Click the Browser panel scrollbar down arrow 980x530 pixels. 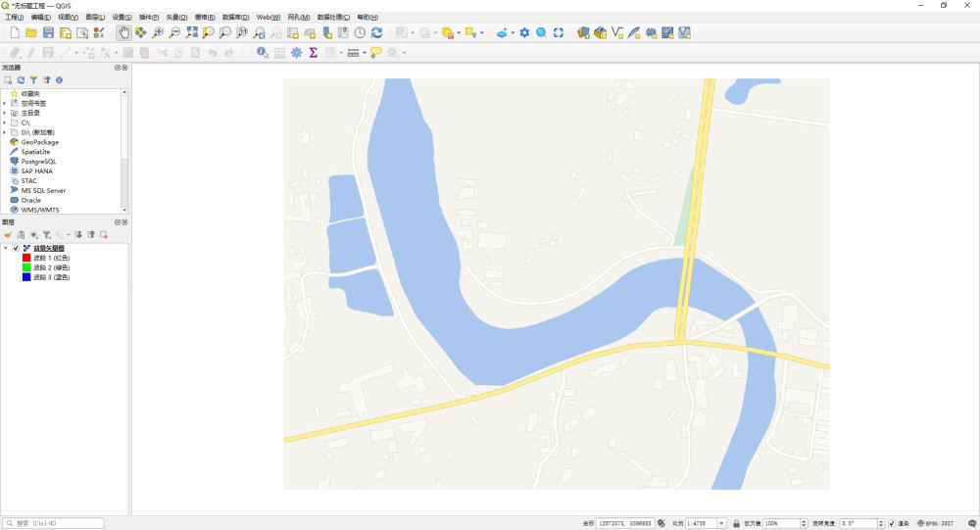coord(124,210)
